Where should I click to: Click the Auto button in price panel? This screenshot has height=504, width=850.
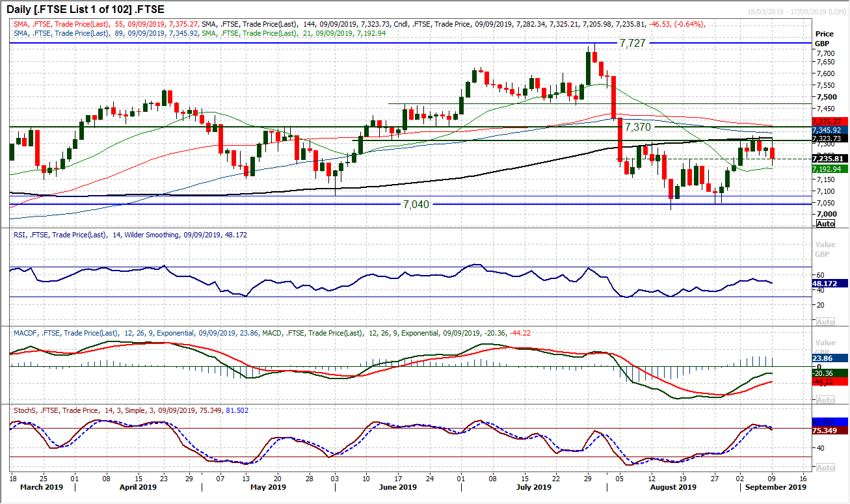pyautogui.click(x=825, y=223)
